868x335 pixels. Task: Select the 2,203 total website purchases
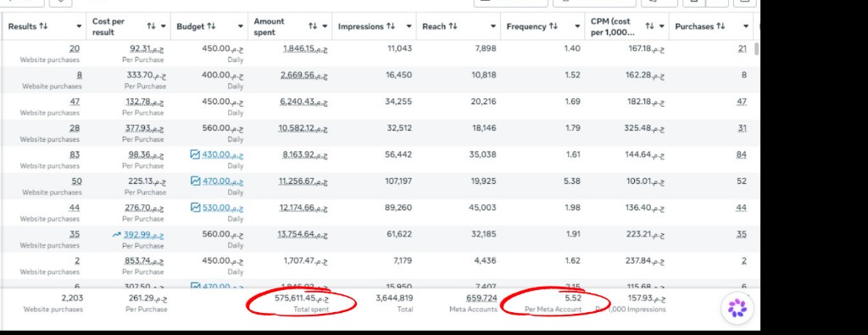click(x=72, y=298)
